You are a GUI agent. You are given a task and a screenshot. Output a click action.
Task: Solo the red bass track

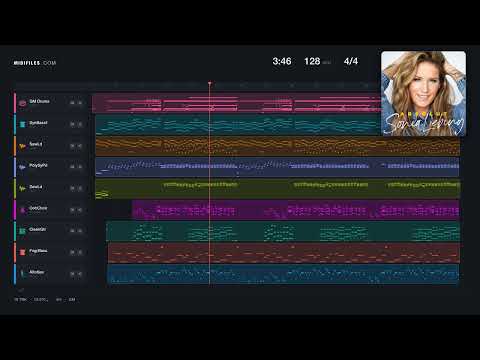click(80, 252)
